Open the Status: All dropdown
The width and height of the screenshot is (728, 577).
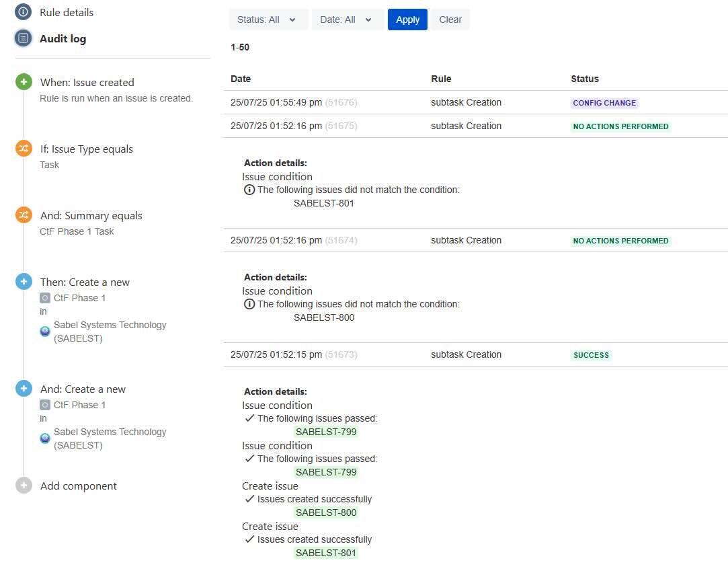[268, 20]
